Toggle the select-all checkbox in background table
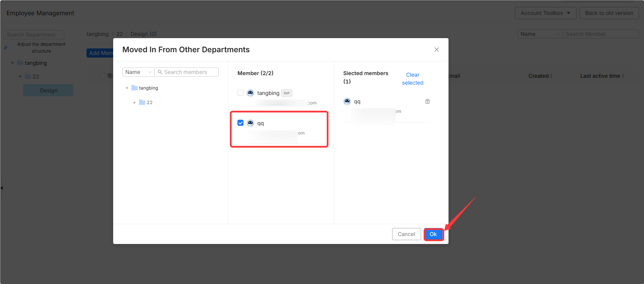 pos(103,76)
